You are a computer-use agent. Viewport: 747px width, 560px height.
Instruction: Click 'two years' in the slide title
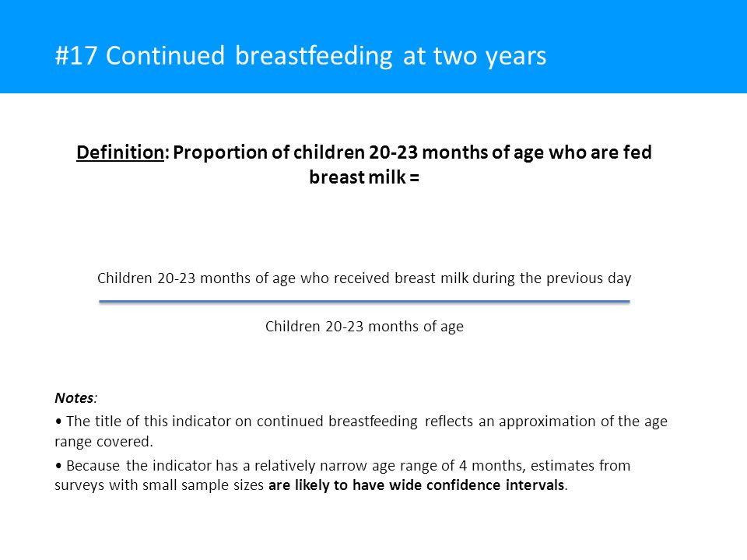(489, 56)
